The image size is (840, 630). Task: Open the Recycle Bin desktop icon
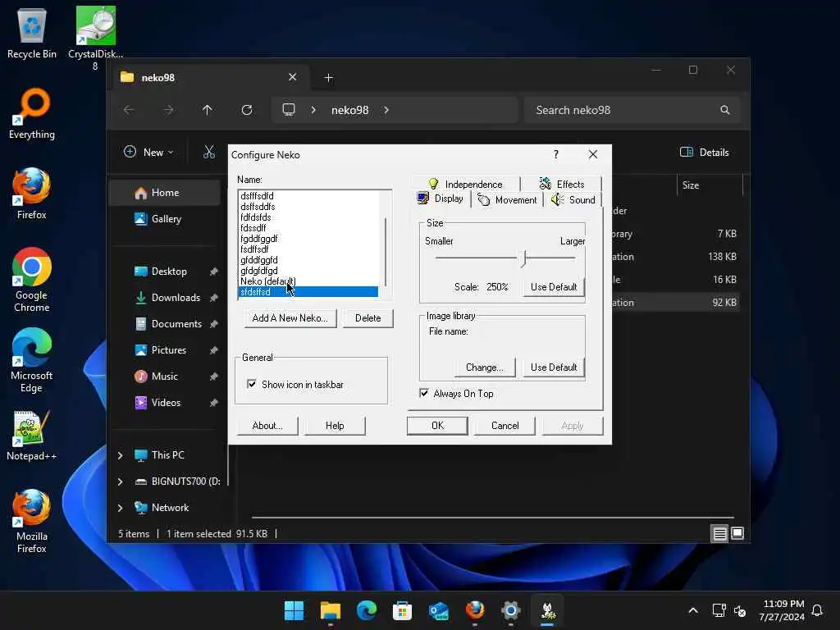click(x=32, y=33)
